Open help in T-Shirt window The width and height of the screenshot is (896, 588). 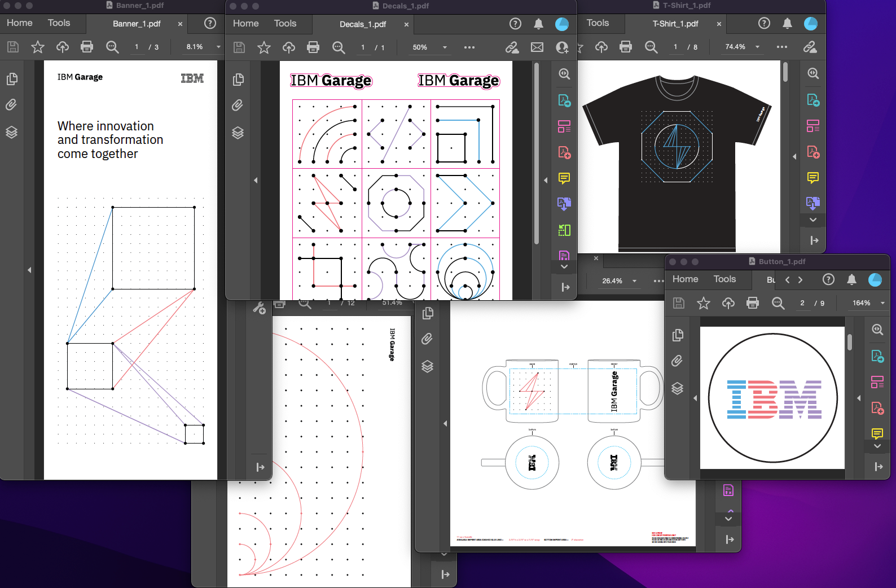point(764,23)
